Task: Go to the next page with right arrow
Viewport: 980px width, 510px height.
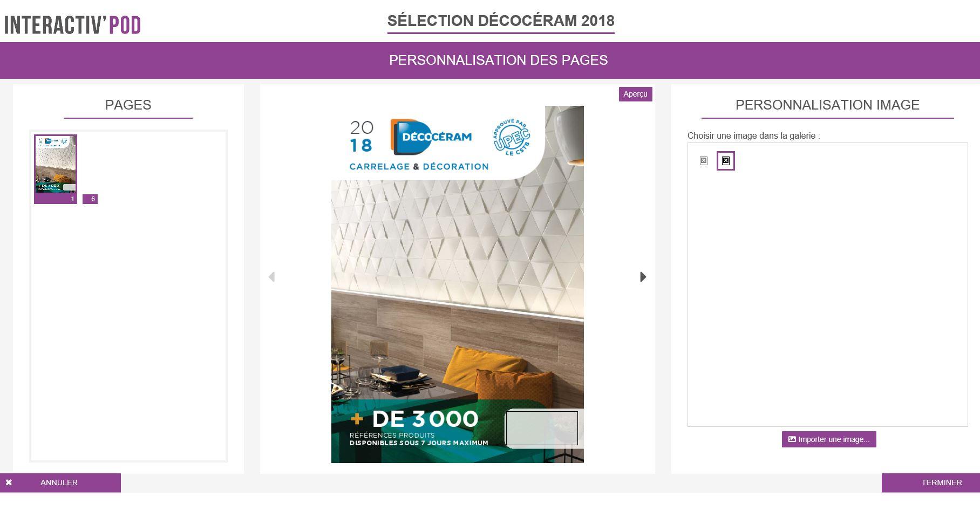Action: tap(643, 277)
